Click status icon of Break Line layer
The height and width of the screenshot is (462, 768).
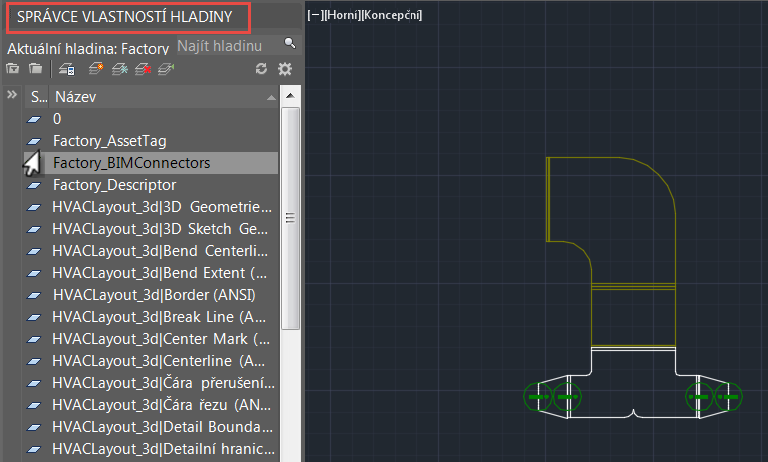(x=34, y=317)
